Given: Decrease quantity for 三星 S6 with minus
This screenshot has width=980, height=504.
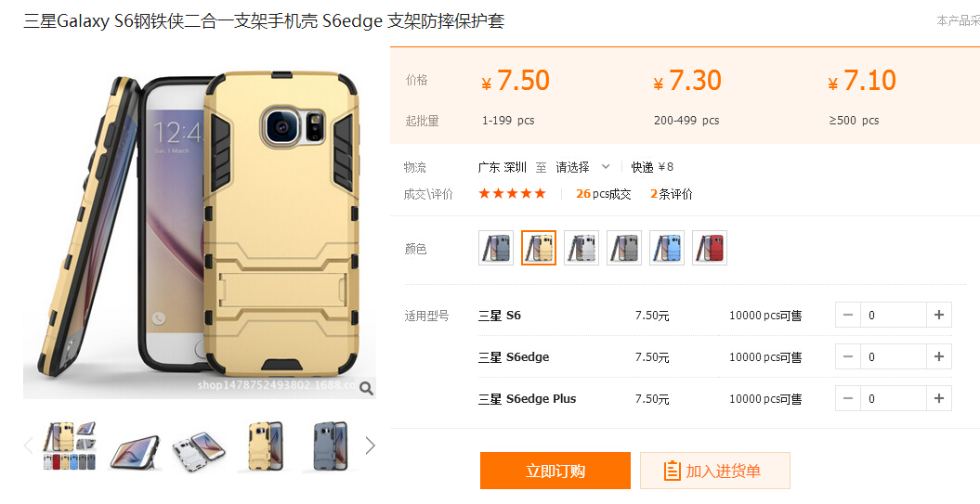Looking at the screenshot, I should 848,316.
